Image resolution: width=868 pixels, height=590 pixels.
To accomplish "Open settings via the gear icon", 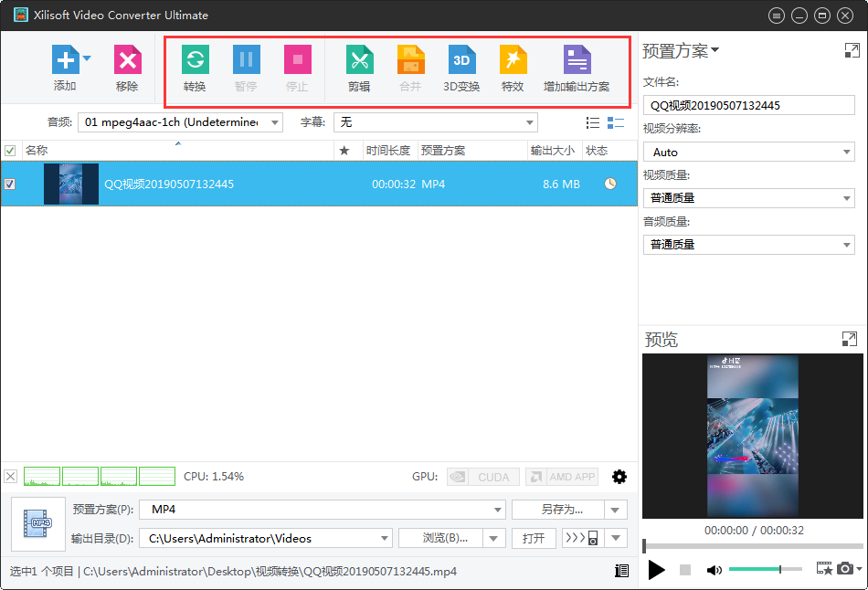I will pyautogui.click(x=619, y=477).
